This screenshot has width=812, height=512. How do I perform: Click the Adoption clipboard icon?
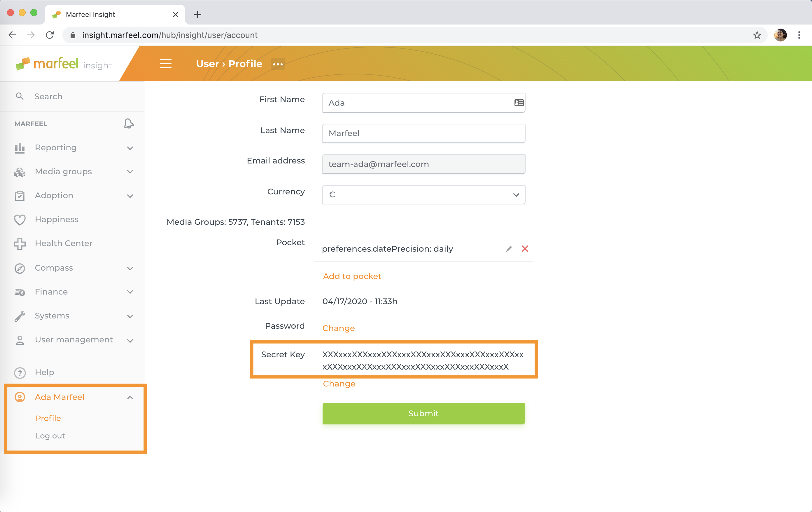click(x=20, y=196)
